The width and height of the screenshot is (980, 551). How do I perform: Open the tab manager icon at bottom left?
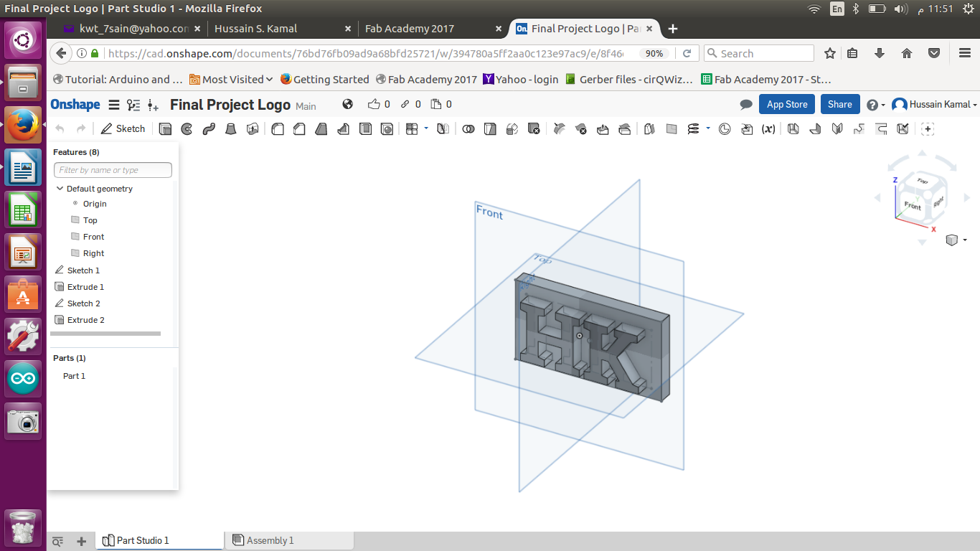point(58,541)
